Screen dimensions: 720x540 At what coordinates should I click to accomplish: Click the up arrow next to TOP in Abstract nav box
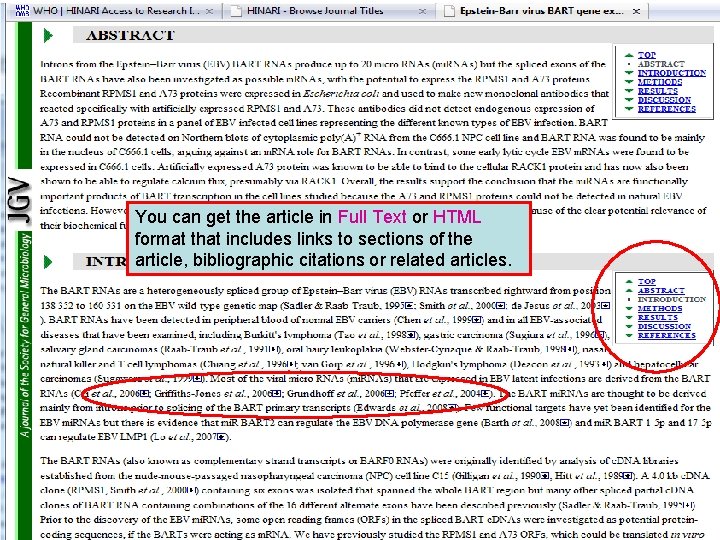629,55
